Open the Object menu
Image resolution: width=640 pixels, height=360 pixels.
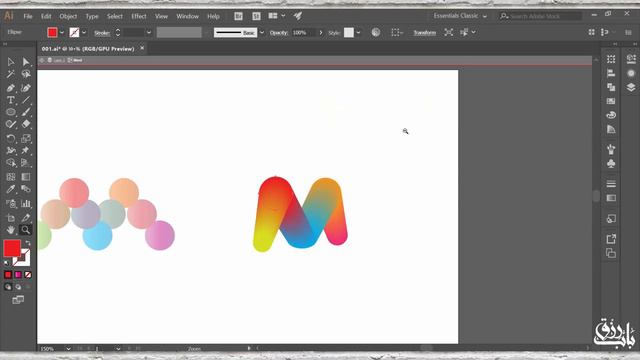coord(68,16)
